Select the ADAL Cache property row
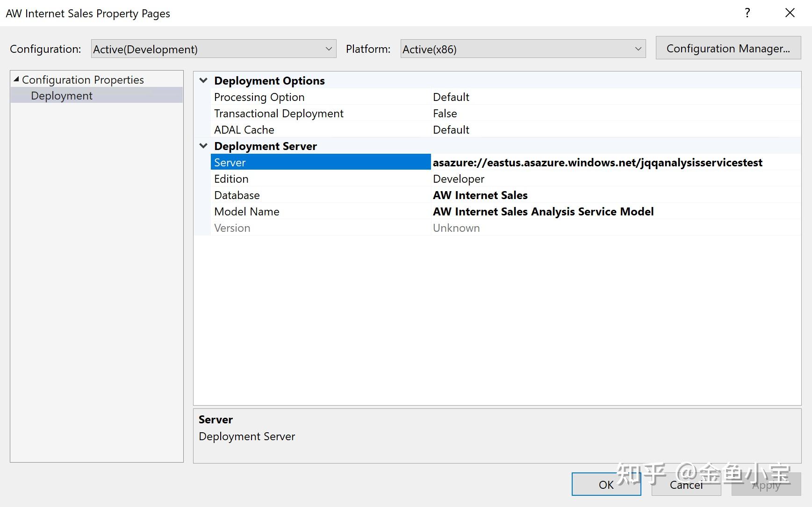The width and height of the screenshot is (812, 507). (x=244, y=129)
